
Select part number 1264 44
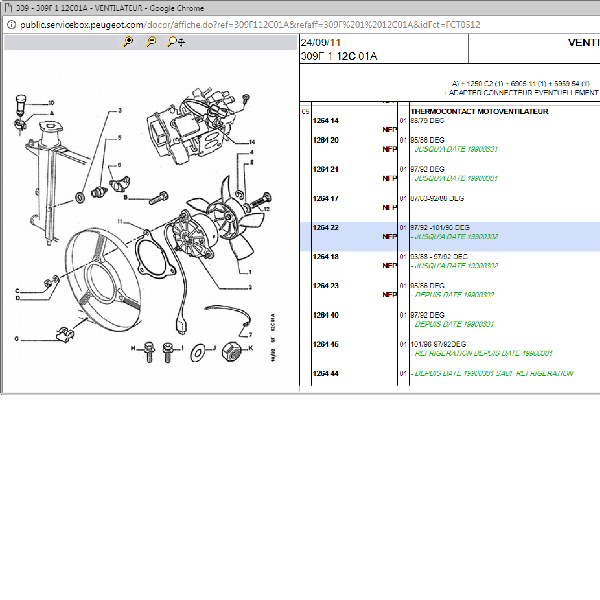click(326, 373)
